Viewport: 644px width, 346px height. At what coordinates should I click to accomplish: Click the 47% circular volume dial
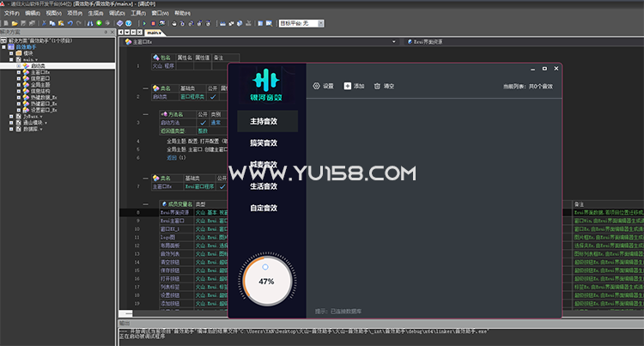click(266, 281)
